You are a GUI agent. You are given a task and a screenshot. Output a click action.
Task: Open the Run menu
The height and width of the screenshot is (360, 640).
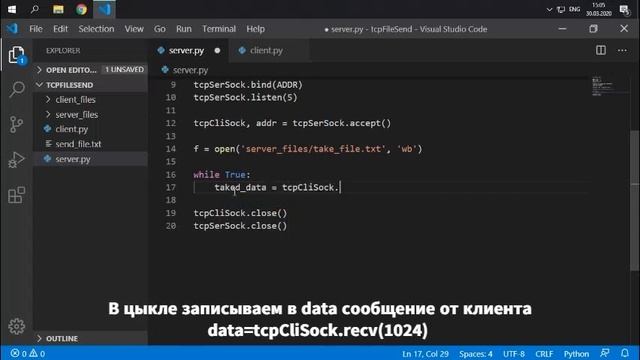click(184, 29)
